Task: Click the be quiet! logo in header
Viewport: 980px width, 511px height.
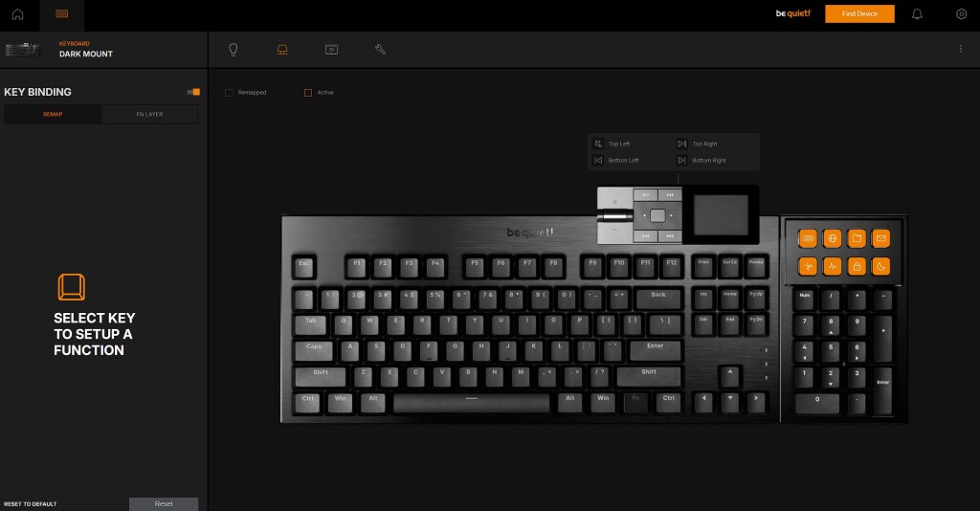Action: 793,13
